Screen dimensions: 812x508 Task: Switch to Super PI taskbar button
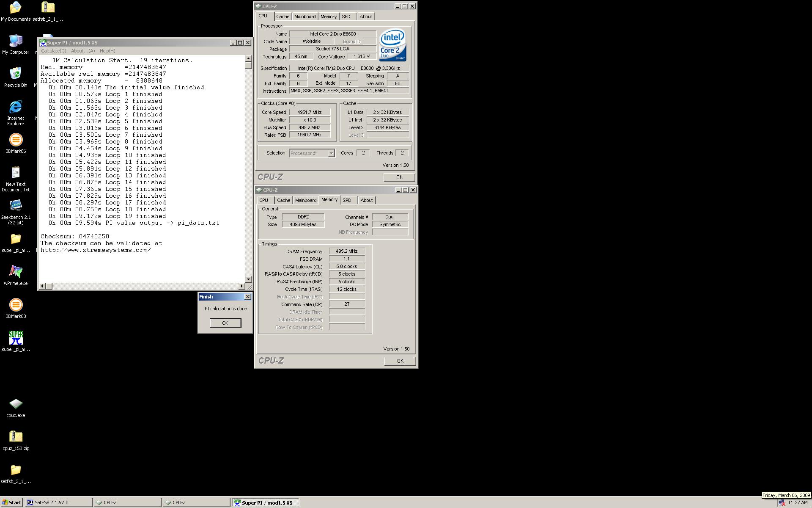click(266, 502)
